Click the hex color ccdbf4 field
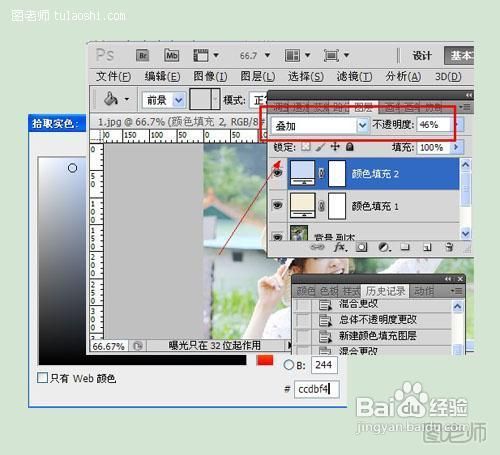Viewport: 500px width, 455px height. click(317, 389)
